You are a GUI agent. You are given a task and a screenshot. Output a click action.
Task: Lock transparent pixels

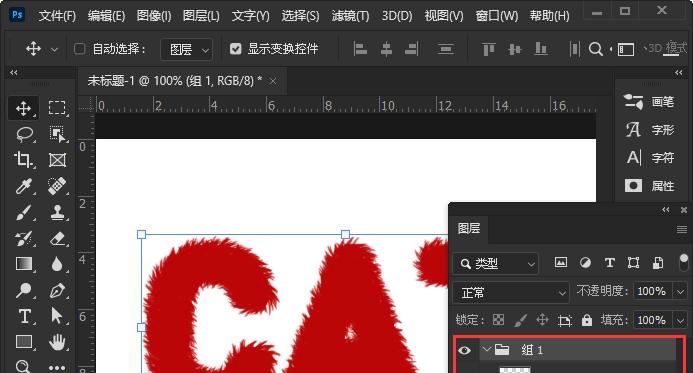(x=499, y=320)
